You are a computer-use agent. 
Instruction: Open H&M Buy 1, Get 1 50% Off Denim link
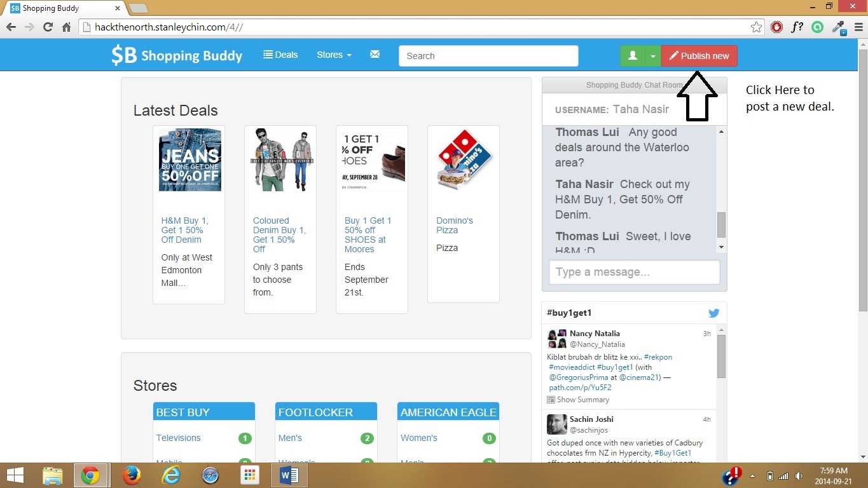(x=185, y=230)
